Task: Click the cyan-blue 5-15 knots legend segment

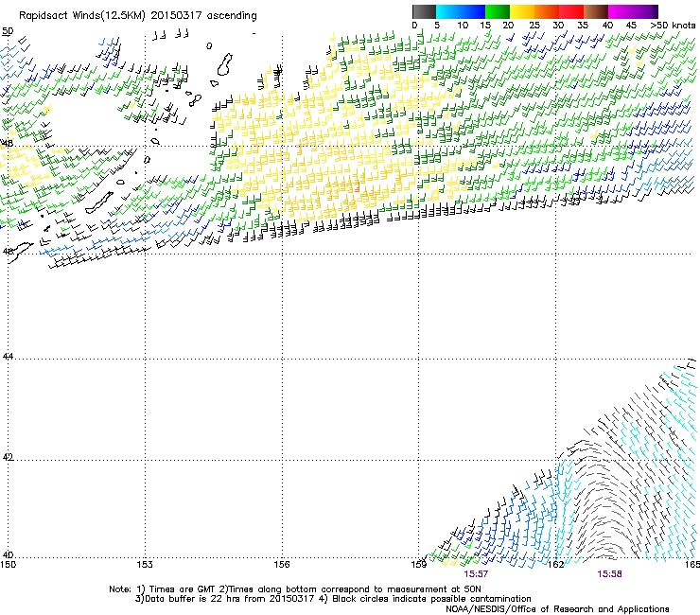Action: point(461,11)
